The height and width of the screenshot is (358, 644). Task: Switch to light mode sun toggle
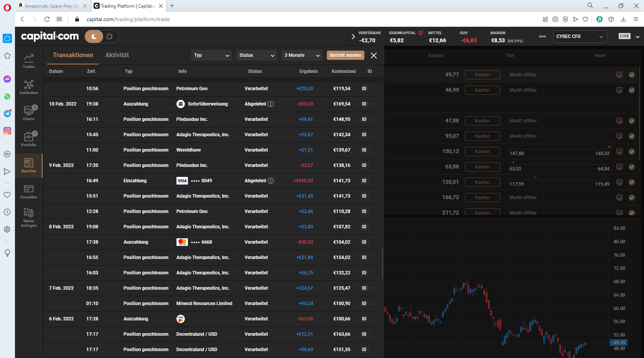click(x=110, y=36)
